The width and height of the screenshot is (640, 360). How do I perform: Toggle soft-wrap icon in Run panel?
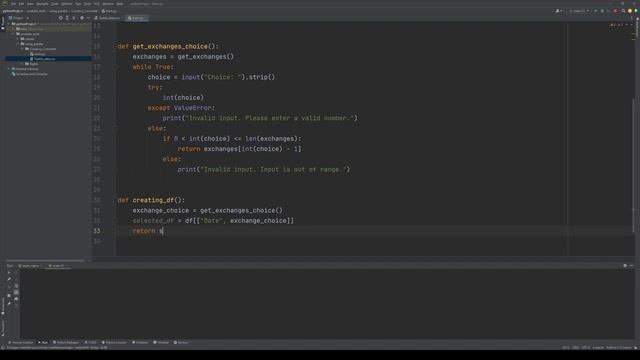point(16,286)
